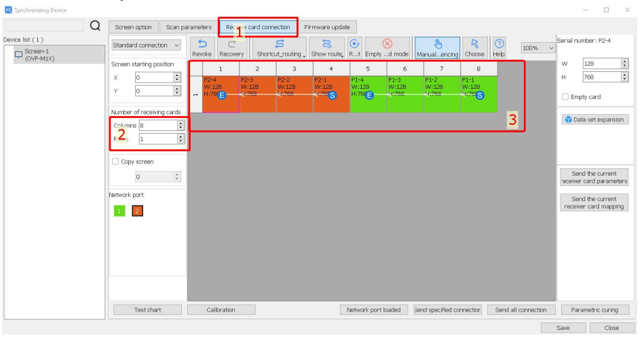The width and height of the screenshot is (644, 338).
Task: Click the W width stepper
Action: pyautogui.click(x=625, y=64)
